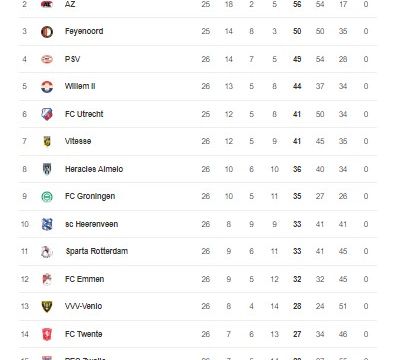Viewport: 397px width, 360px height.
Task: Click the AZ club crest icon
Action: 47,4
